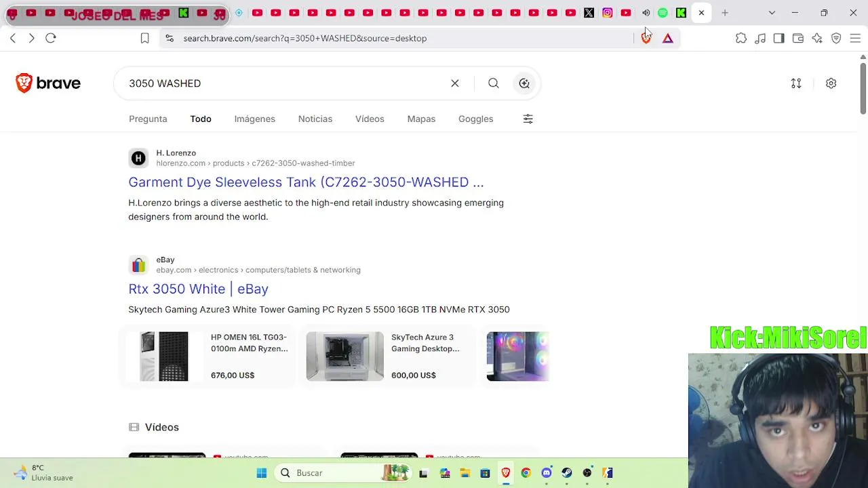The width and height of the screenshot is (868, 488).
Task: Launch Google Chrome from the taskbar
Action: [x=526, y=473]
